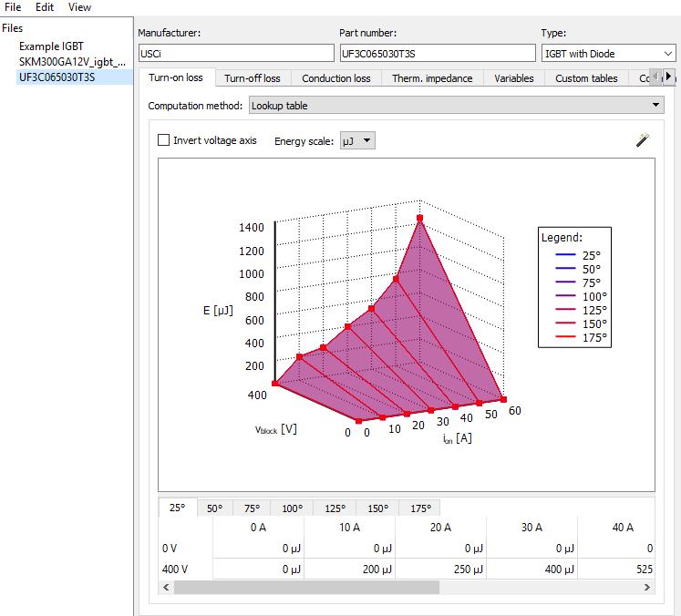Click the Manufacturer input field

coord(236,54)
